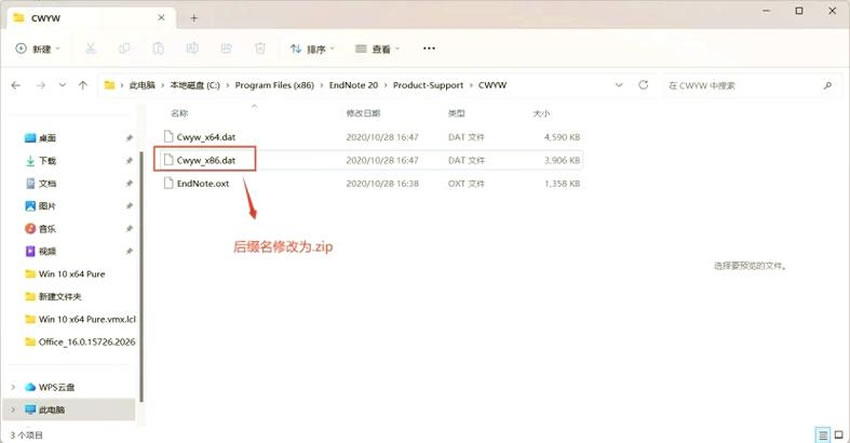Open Office_16.0.15726.2026 folder in sidebar

[x=87, y=342]
